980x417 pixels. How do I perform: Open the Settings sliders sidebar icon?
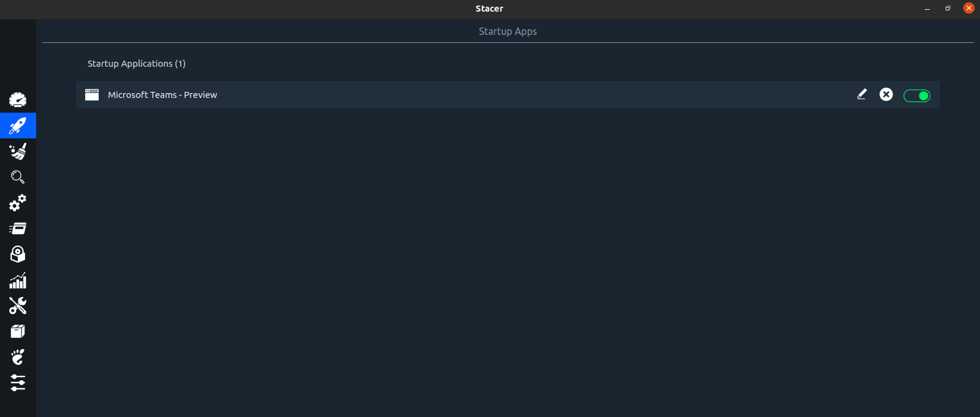(18, 383)
